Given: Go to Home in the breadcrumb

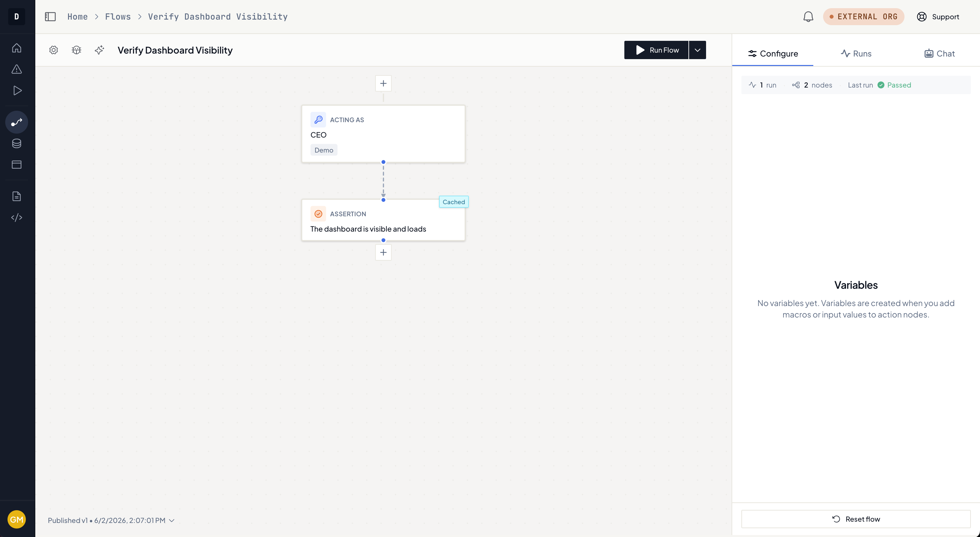Looking at the screenshot, I should (77, 16).
